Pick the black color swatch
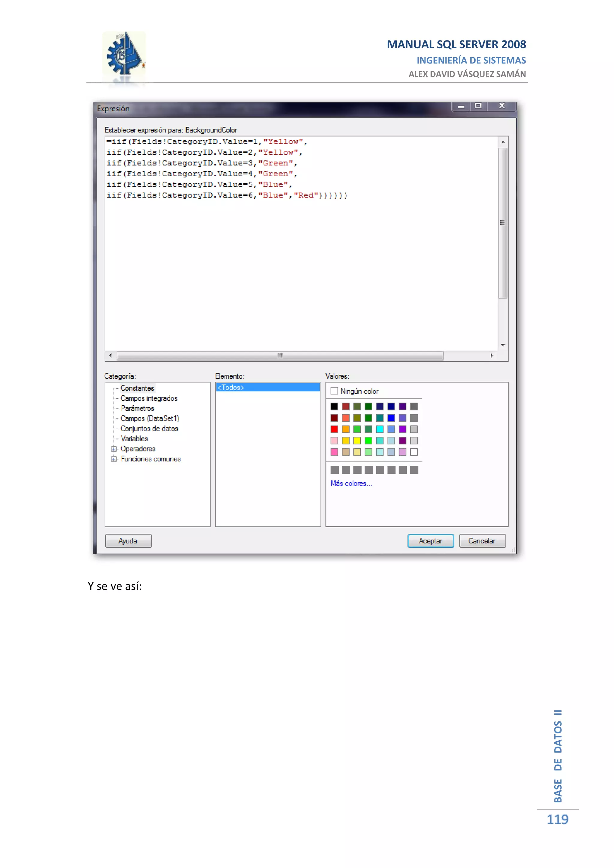 pos(334,406)
